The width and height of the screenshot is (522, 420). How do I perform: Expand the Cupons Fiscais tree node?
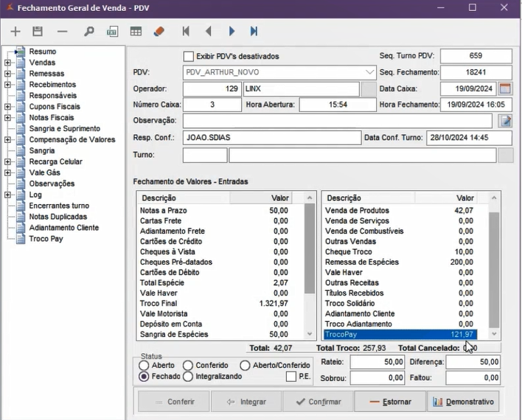coord(7,107)
